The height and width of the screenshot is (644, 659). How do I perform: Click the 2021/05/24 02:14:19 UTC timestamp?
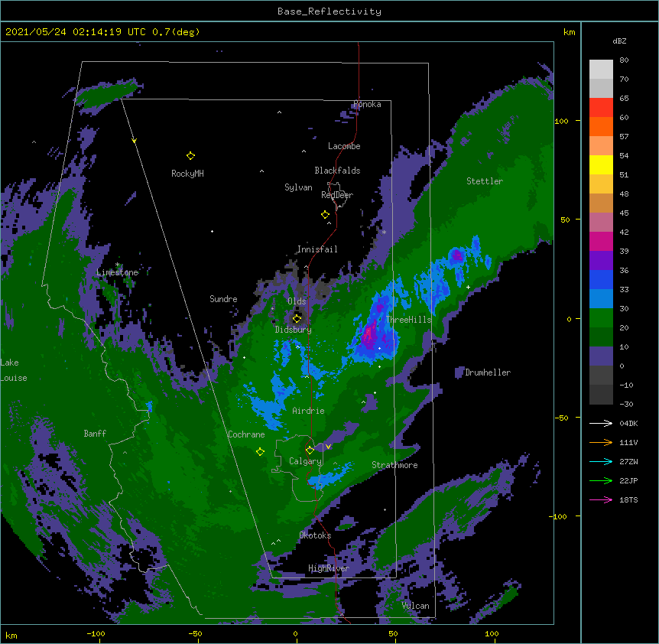coord(76,32)
